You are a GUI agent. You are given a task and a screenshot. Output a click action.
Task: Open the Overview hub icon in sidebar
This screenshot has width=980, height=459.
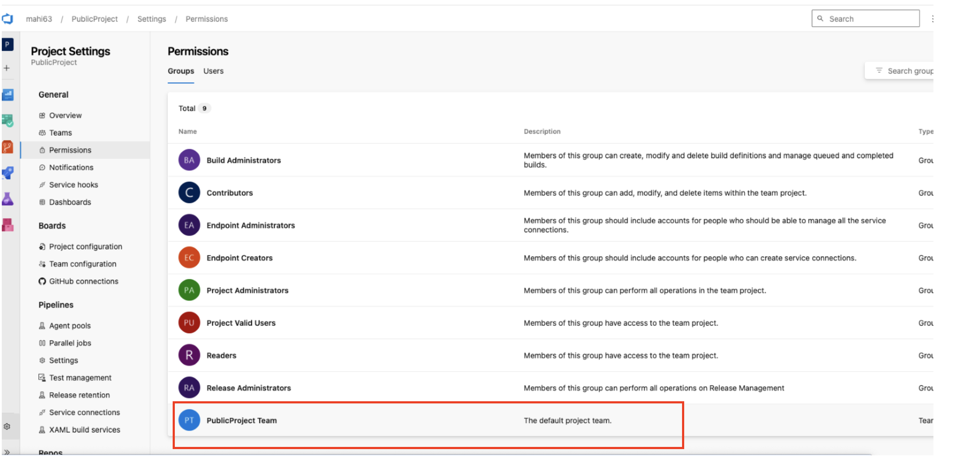click(8, 95)
